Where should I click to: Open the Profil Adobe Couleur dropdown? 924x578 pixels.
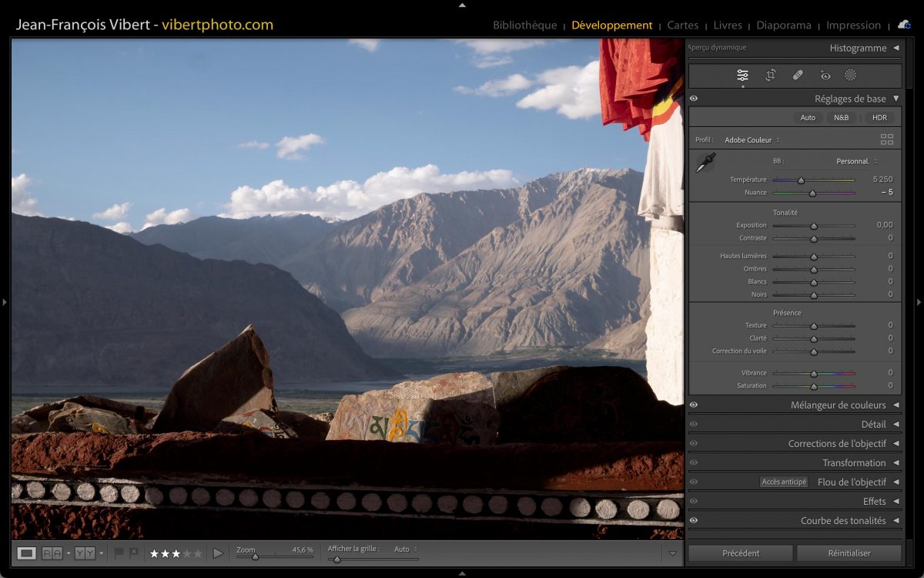(x=752, y=140)
